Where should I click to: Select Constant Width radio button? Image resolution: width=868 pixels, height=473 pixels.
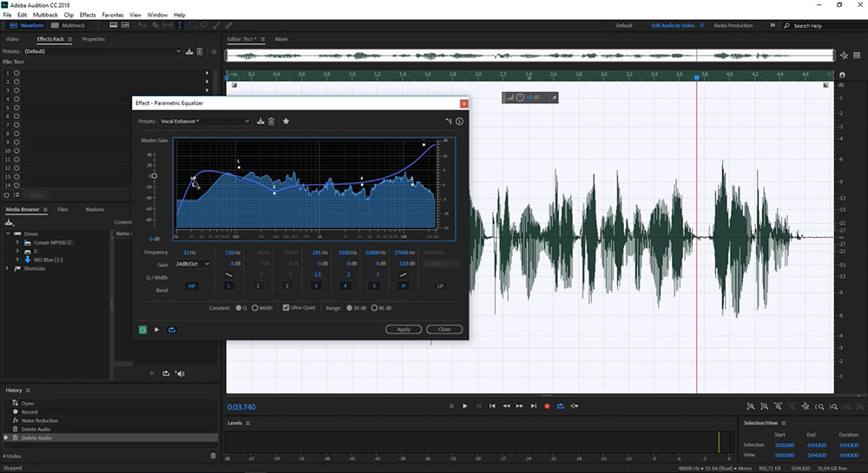click(255, 308)
